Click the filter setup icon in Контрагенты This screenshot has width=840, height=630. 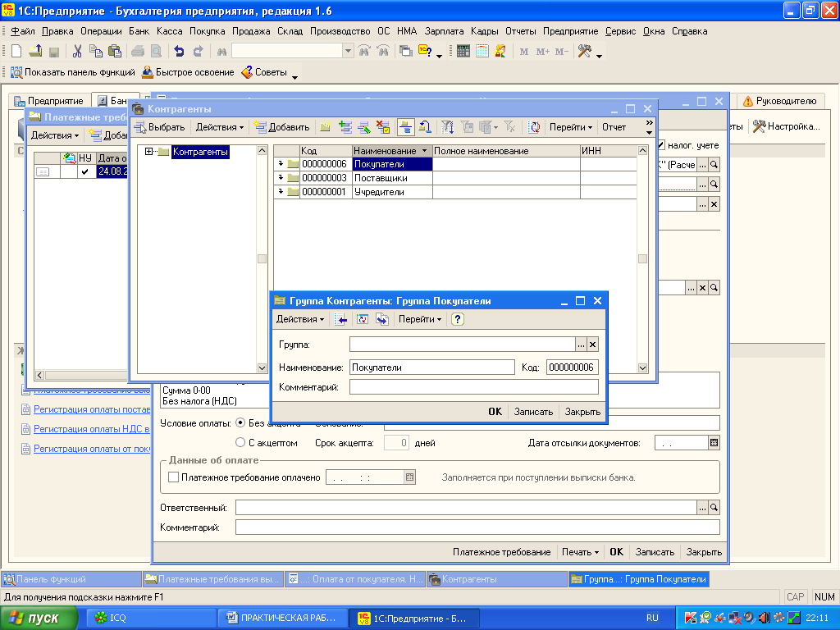point(447,127)
